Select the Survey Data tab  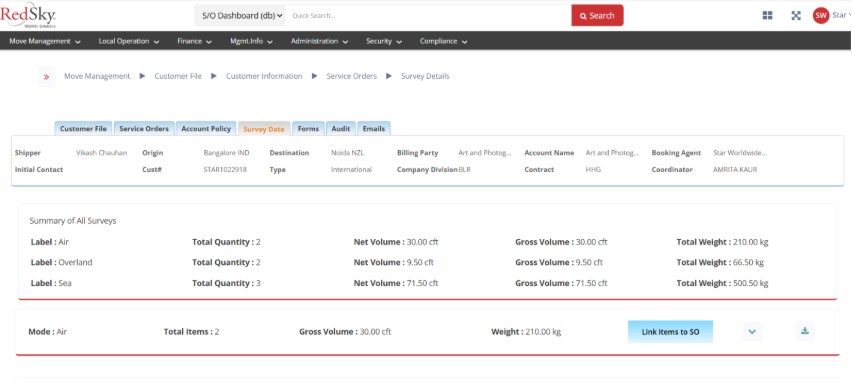click(264, 129)
